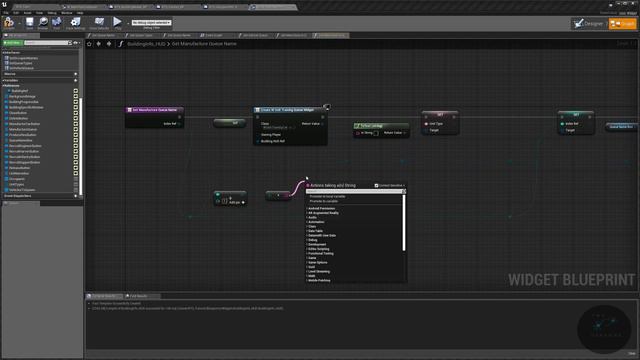The width and height of the screenshot is (640, 360).
Task: Expand the Level Streaming category
Action: tap(318, 271)
